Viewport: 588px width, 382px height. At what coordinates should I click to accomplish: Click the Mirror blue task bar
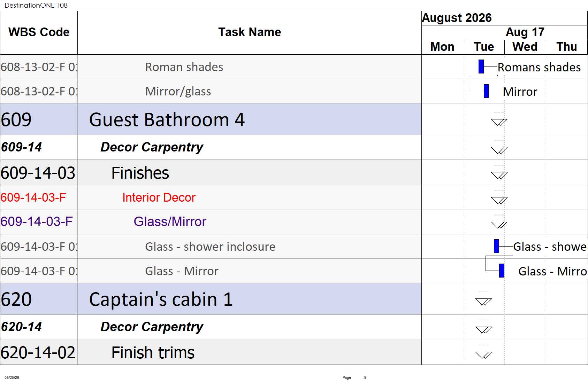(x=486, y=91)
